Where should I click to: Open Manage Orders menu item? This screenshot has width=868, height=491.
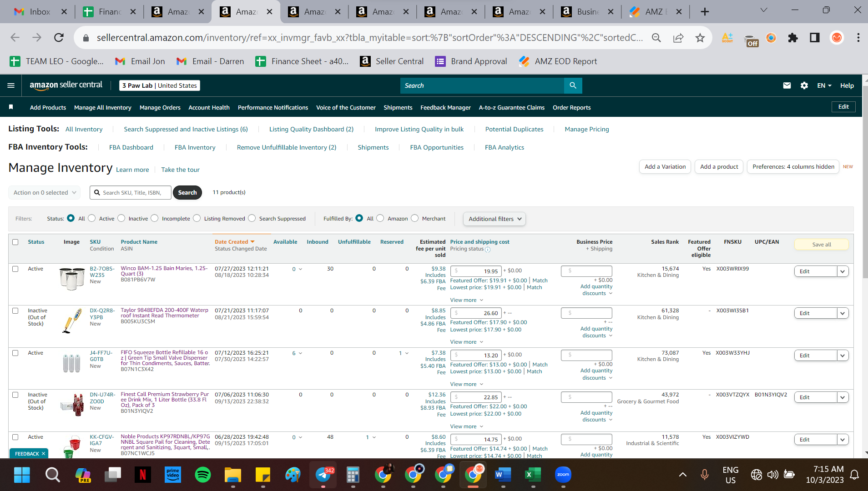160,107
